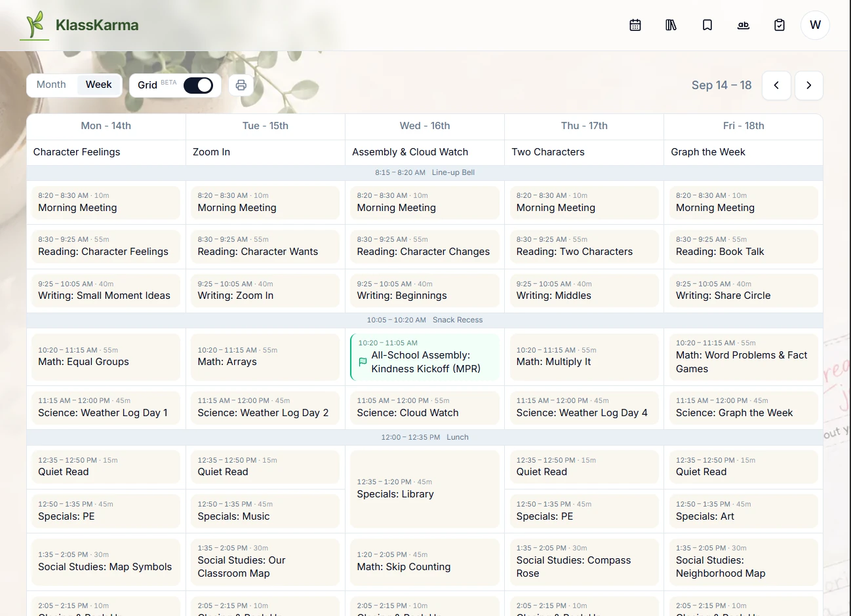Open 'Math: Word Problems & Fact Games'

click(x=743, y=356)
